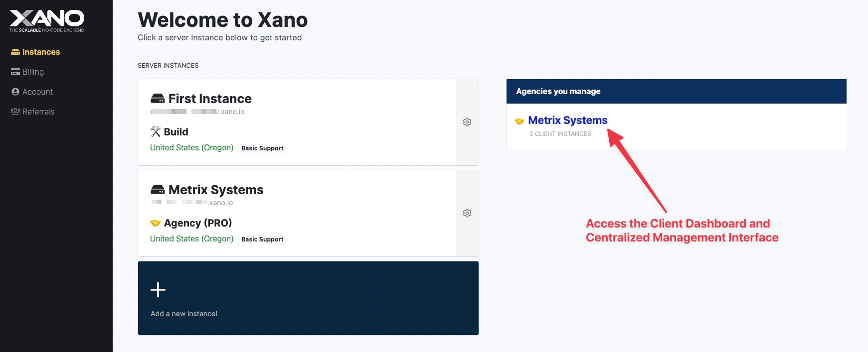This screenshot has width=868, height=352.
Task: Open settings gear for First Instance
Action: pyautogui.click(x=467, y=122)
